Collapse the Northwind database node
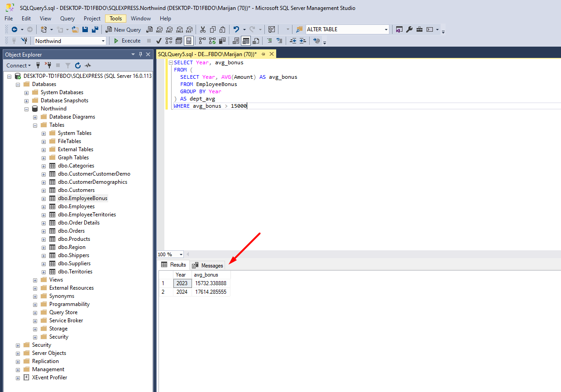Image resolution: width=561 pixels, height=392 pixels. pyautogui.click(x=27, y=109)
